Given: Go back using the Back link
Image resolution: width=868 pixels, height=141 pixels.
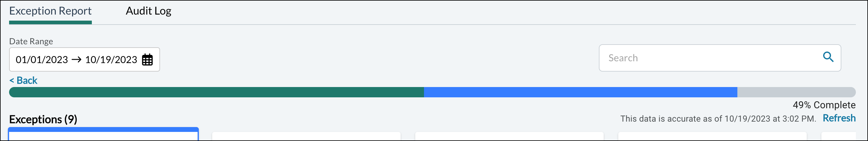Looking at the screenshot, I should pyautogui.click(x=23, y=80).
